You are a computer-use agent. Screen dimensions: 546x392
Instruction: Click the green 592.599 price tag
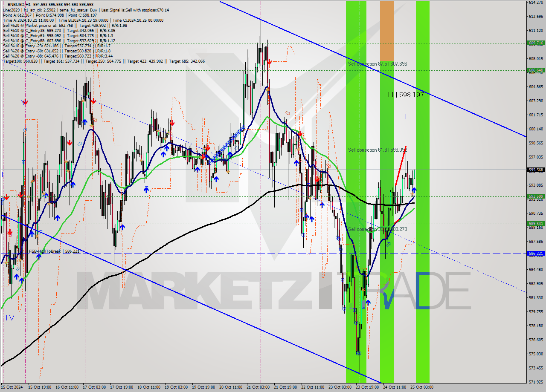536,196
